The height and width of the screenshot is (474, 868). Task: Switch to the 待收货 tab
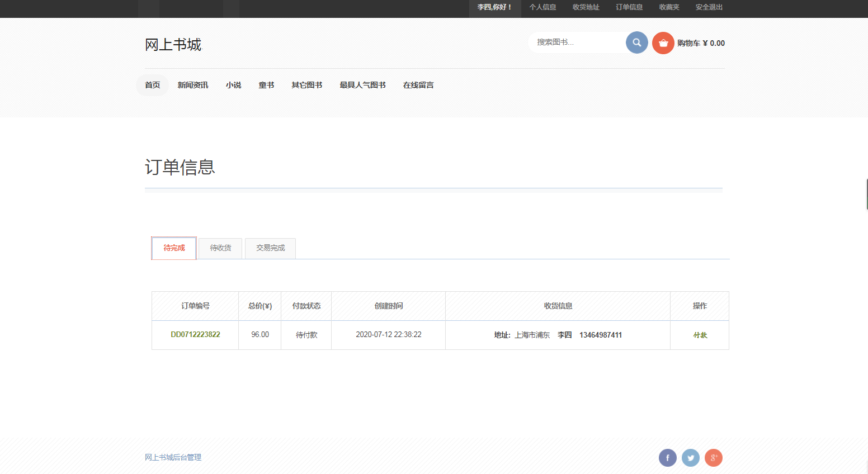tap(220, 248)
